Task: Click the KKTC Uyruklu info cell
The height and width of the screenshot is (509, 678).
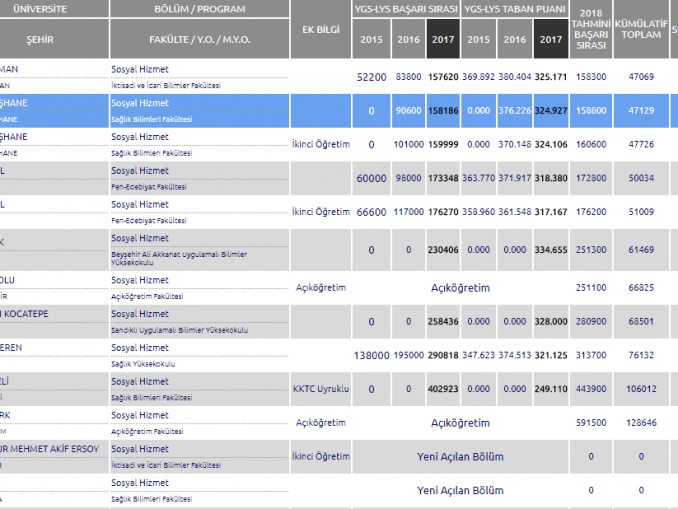Action: click(320, 389)
